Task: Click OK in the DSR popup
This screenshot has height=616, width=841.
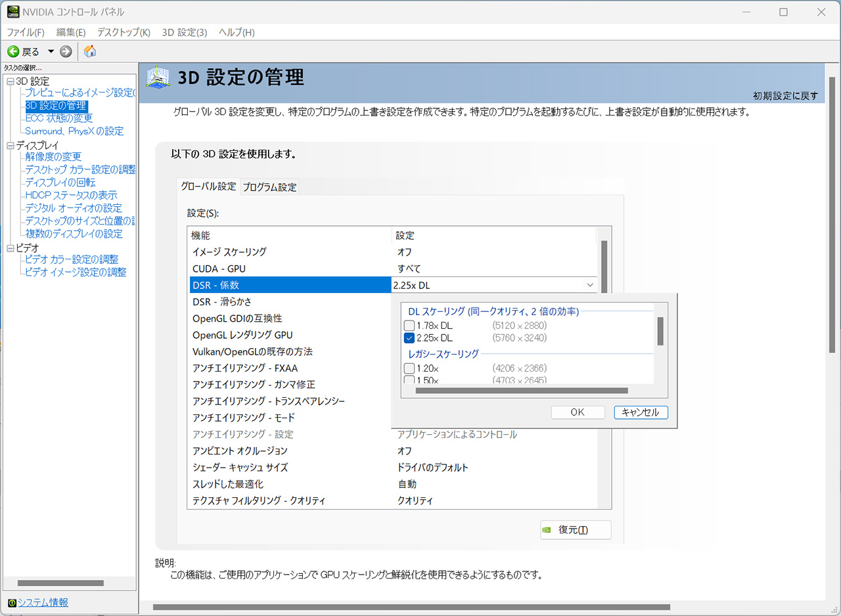Action: pyautogui.click(x=578, y=412)
